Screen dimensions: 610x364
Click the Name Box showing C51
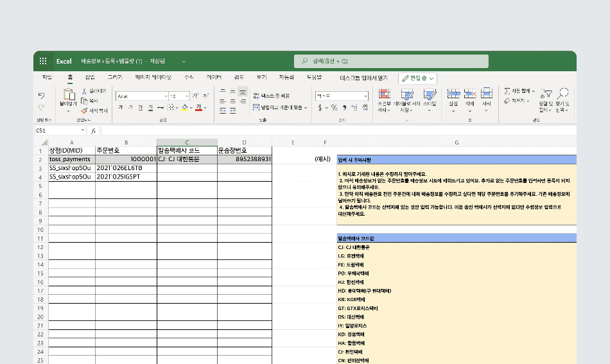tap(60, 131)
